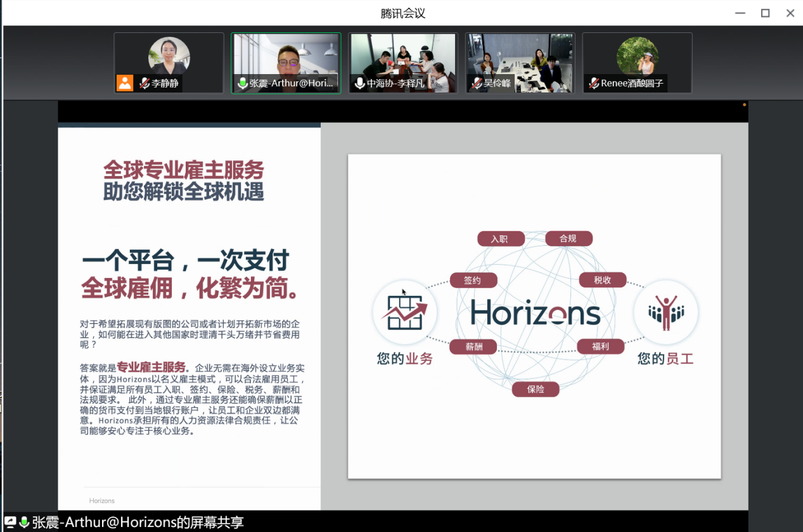The height and width of the screenshot is (532, 803).
Task: Select the Renee酒酿圆子 video thumbnail
Action: point(638,63)
